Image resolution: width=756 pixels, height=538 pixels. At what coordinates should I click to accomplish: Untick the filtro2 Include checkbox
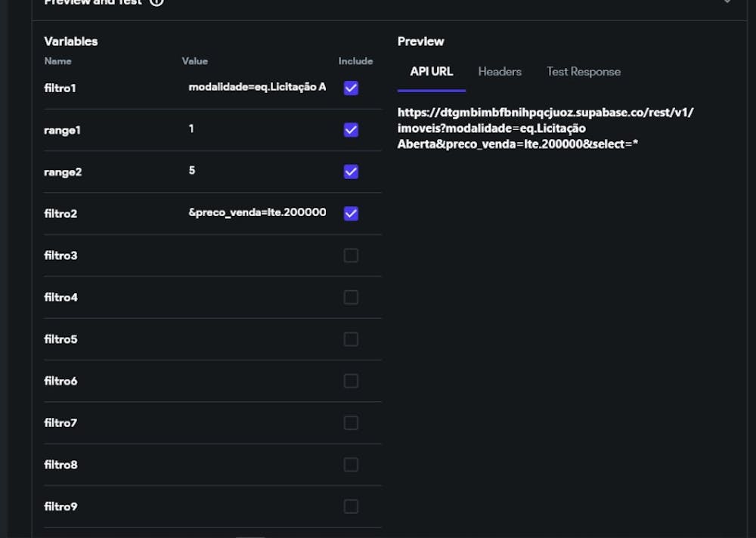[x=351, y=214]
